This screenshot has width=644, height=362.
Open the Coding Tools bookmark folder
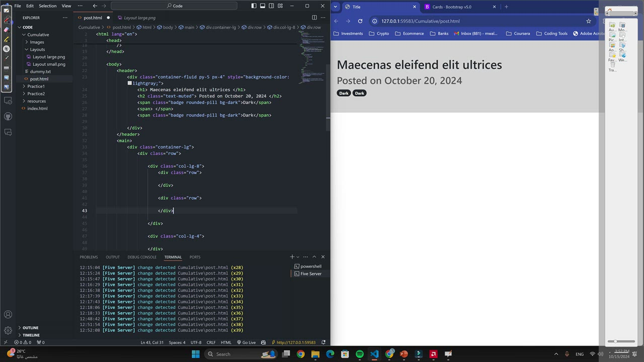coord(552,34)
